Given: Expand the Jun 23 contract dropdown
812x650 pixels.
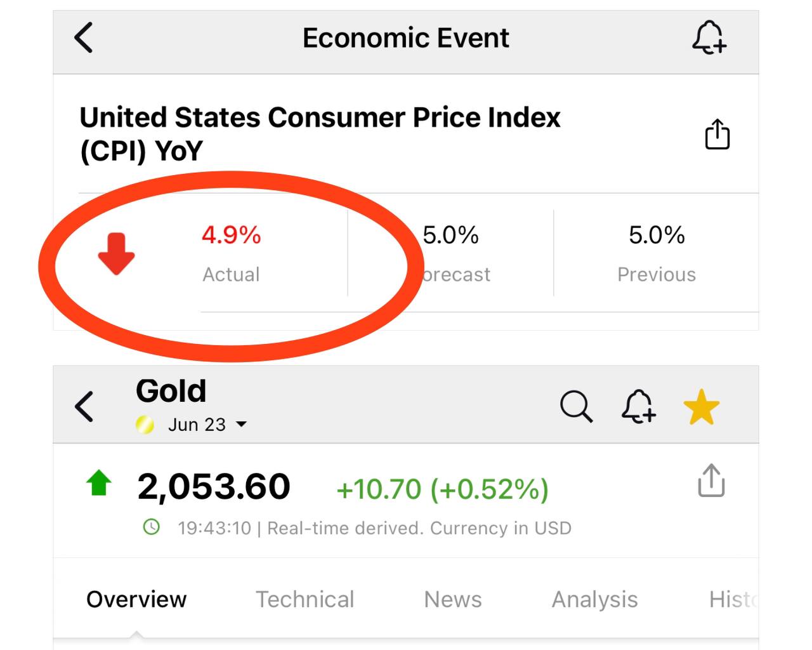Looking at the screenshot, I should [x=241, y=425].
